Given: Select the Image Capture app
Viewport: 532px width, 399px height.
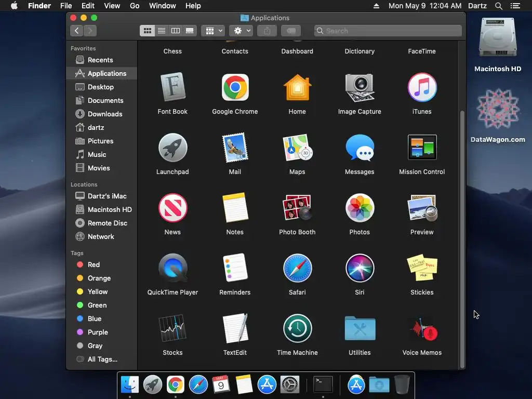Looking at the screenshot, I should 360,87.
